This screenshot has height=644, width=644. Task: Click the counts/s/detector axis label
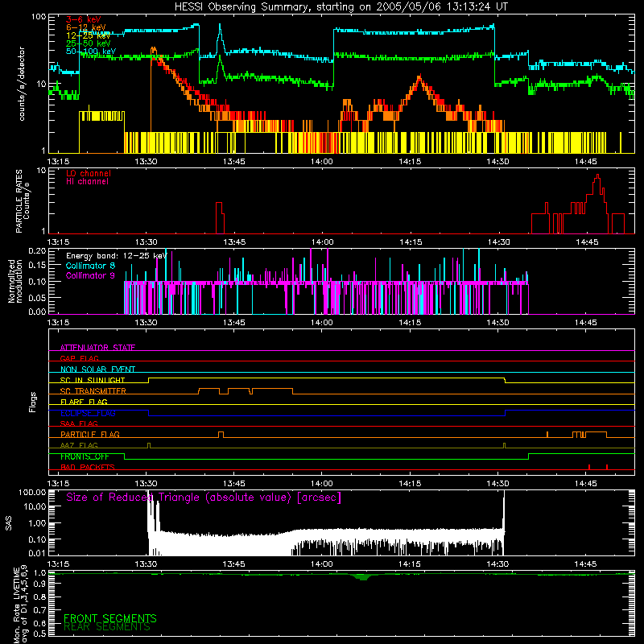(x=22, y=84)
